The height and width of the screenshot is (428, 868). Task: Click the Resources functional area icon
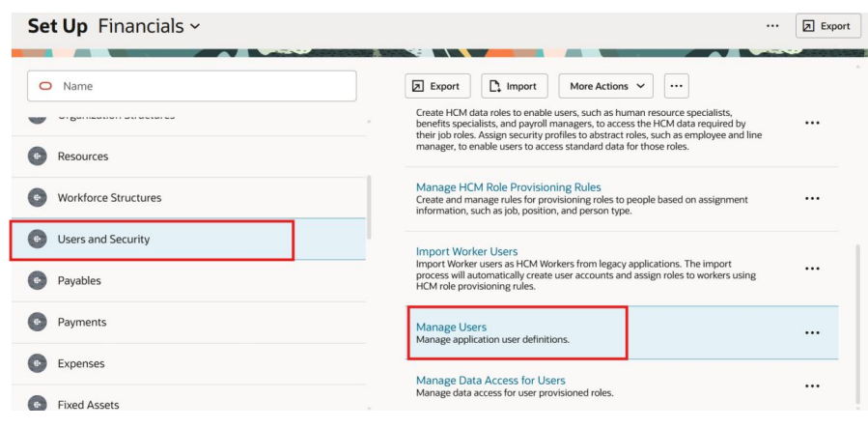point(35,157)
